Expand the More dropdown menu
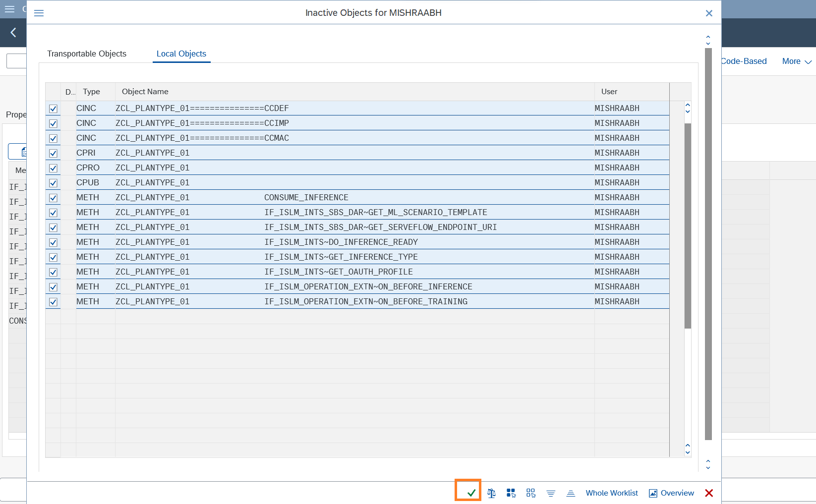 point(796,61)
